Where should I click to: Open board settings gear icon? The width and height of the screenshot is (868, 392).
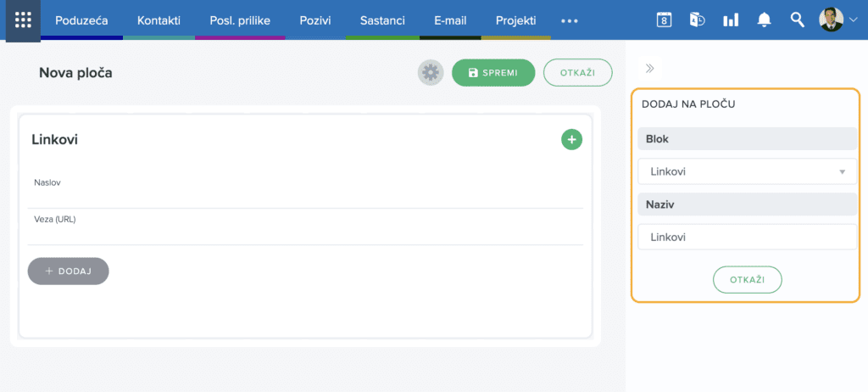431,73
